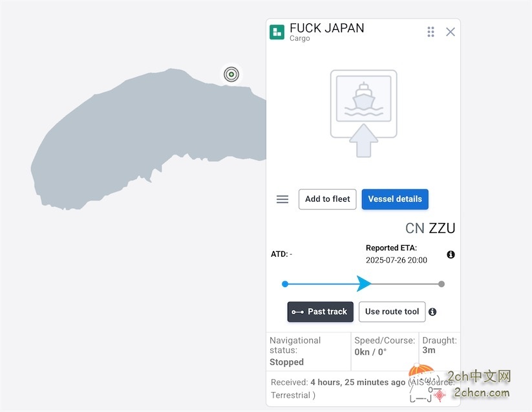Viewport: 532px width, 412px height.
Task: Click the info icon next to Reported ETA
Action: 451,254
